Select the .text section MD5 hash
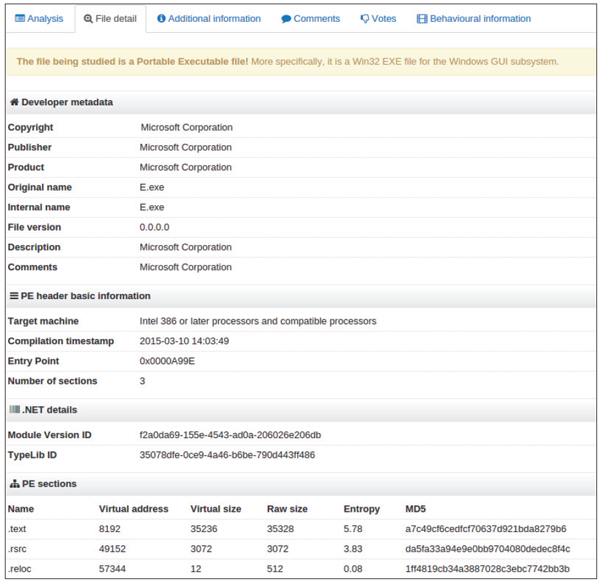The height and width of the screenshot is (582, 600). click(486, 529)
